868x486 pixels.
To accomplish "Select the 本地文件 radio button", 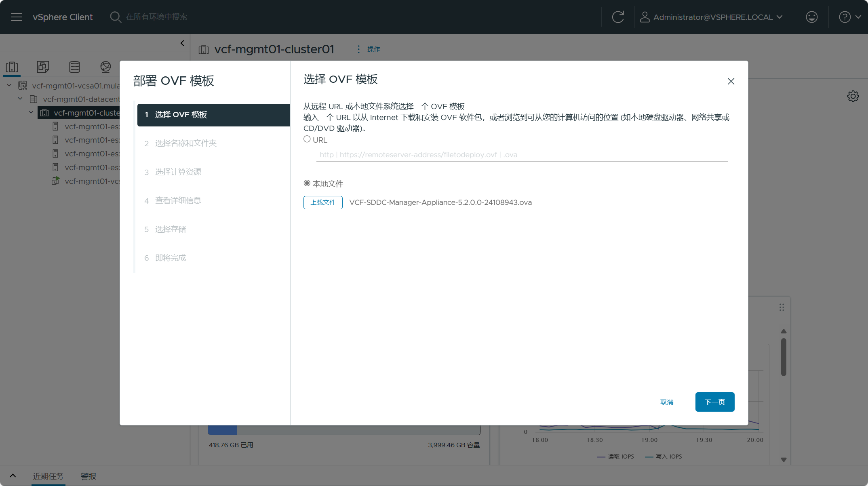I will [307, 183].
